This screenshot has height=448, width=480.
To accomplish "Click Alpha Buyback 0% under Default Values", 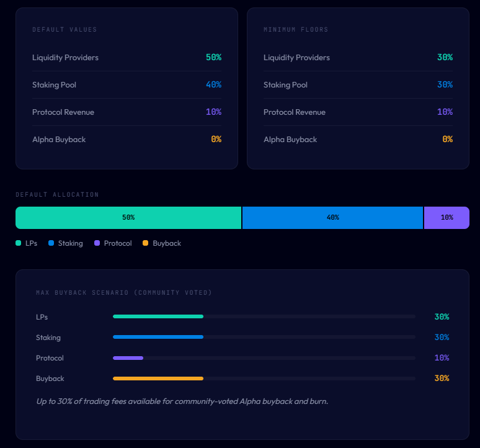I will [x=216, y=140].
